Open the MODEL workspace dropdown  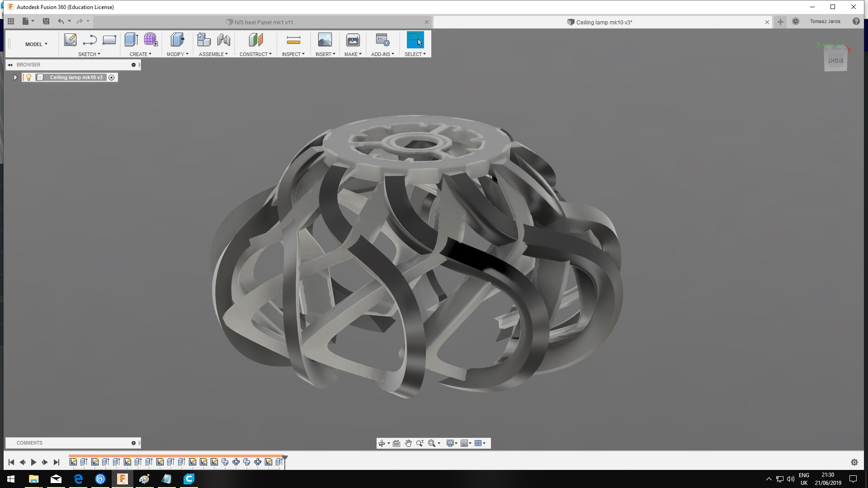coord(36,44)
